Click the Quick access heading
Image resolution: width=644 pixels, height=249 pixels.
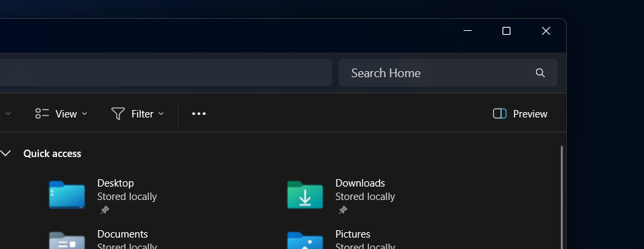pyautogui.click(x=52, y=153)
